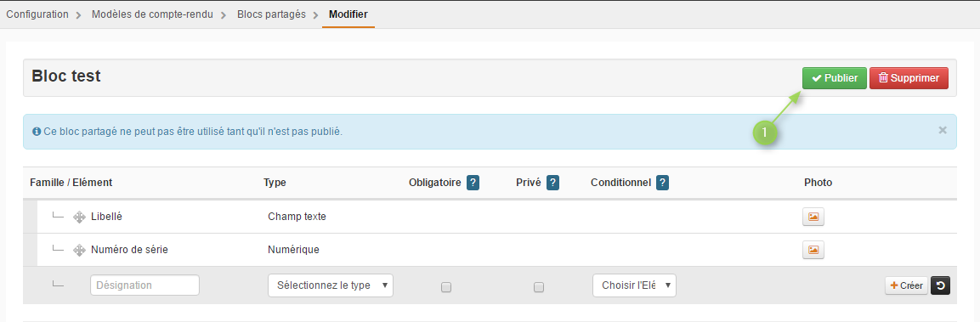Tick the Obligatoire checkbox in the new row
The image size is (980, 322).
click(446, 287)
